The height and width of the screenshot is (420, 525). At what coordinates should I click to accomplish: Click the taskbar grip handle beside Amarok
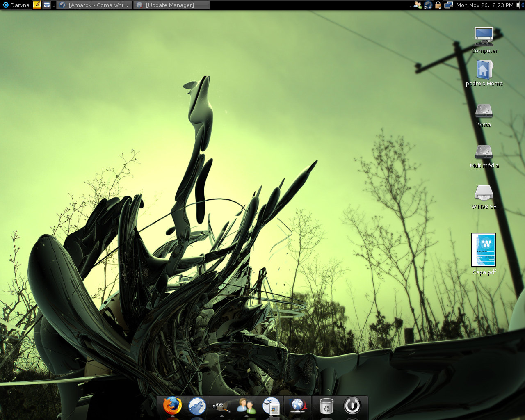[54, 5]
